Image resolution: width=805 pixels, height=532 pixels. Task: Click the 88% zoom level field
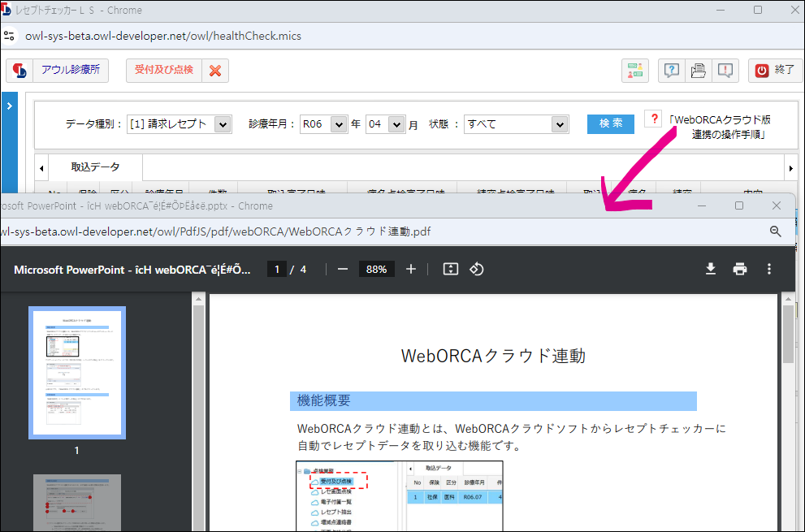376,269
